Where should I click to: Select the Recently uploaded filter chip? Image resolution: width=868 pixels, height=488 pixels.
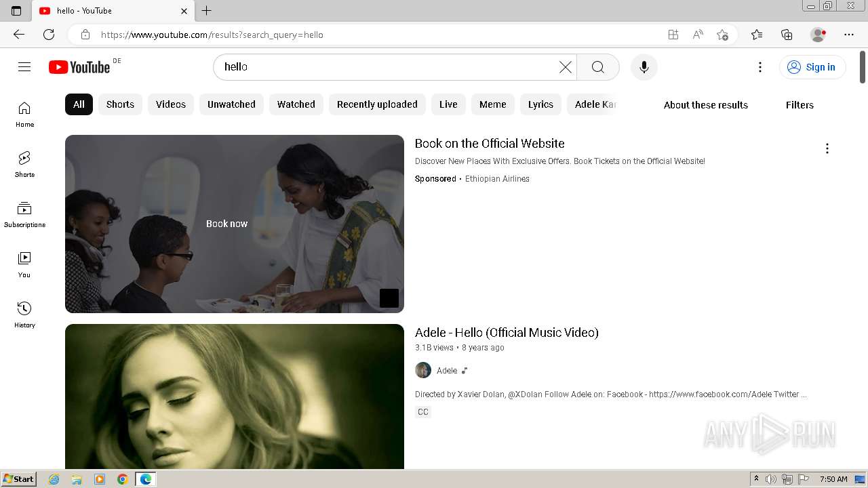click(377, 104)
